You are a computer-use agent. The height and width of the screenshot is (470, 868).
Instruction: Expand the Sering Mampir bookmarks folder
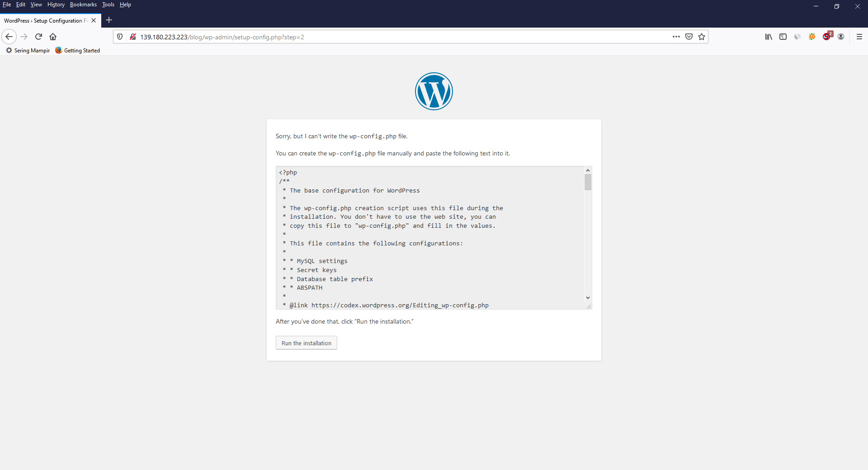pyautogui.click(x=27, y=50)
